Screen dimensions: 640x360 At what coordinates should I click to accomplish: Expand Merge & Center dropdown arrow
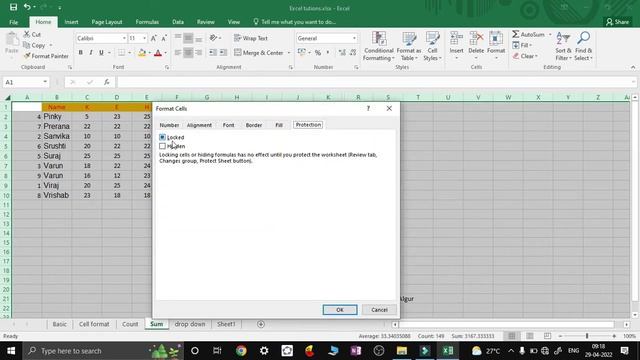pos(289,53)
